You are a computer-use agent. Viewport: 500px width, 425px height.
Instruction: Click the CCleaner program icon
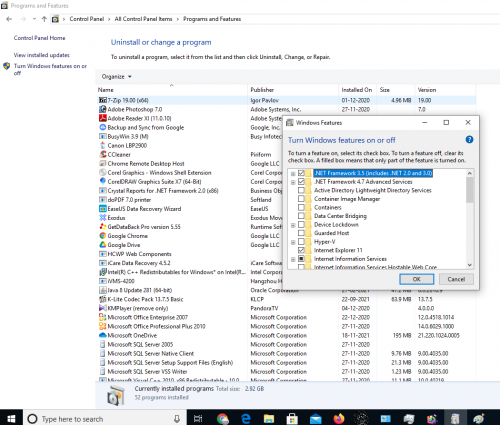coord(103,154)
